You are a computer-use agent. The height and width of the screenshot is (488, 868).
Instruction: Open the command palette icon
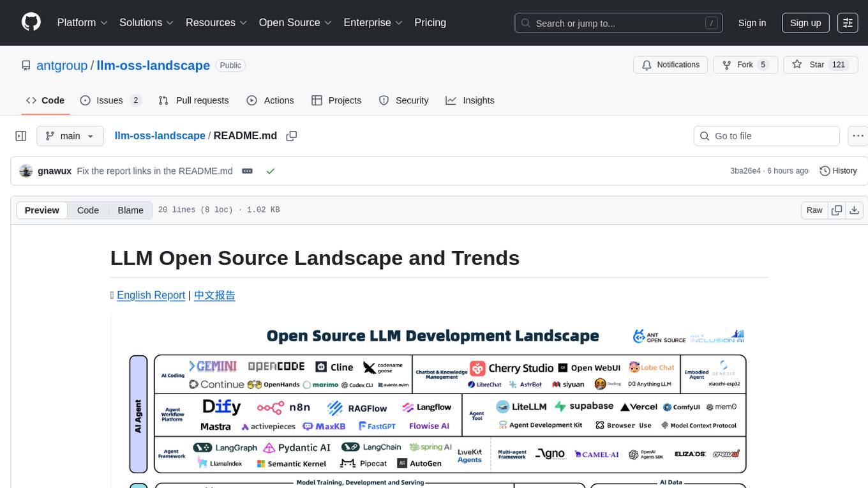pyautogui.click(x=848, y=22)
